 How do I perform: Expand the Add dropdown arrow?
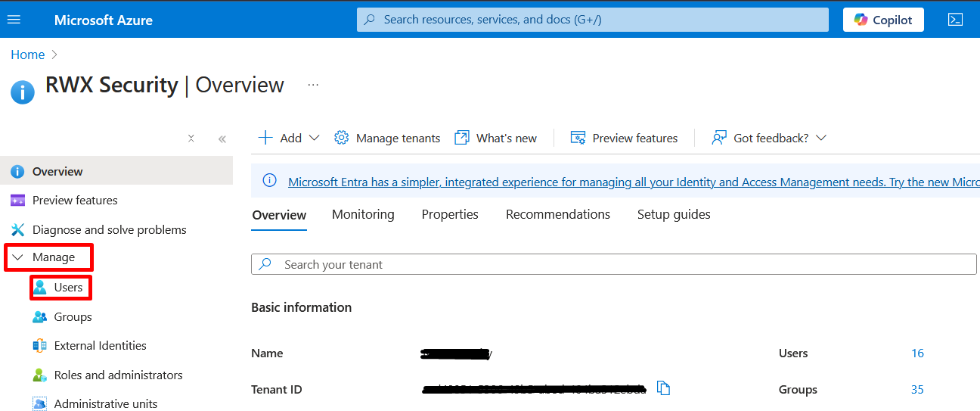tap(315, 138)
